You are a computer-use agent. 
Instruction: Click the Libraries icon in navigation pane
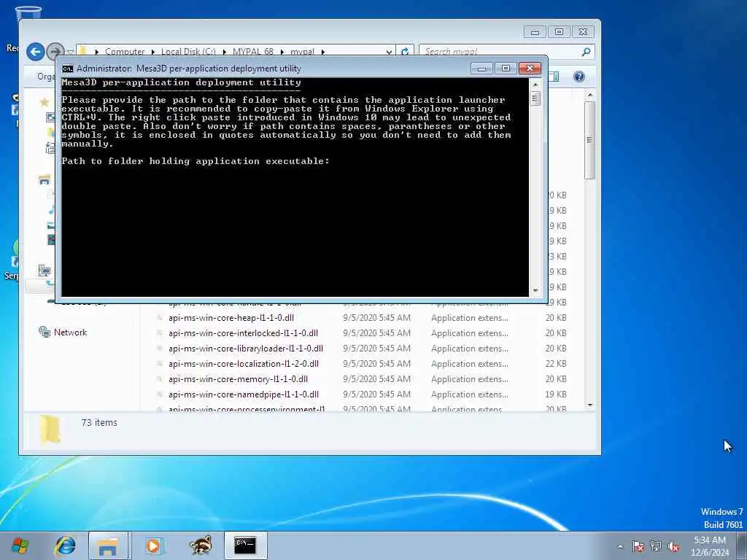[x=44, y=180]
